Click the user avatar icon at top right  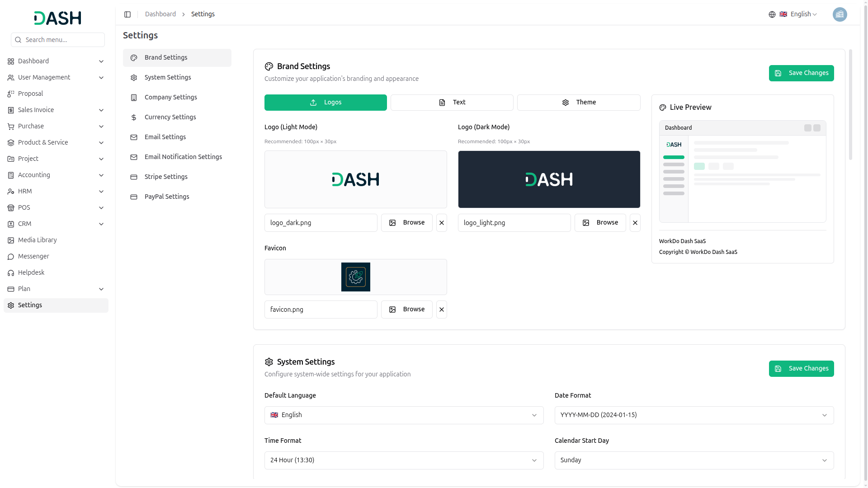(x=840, y=14)
